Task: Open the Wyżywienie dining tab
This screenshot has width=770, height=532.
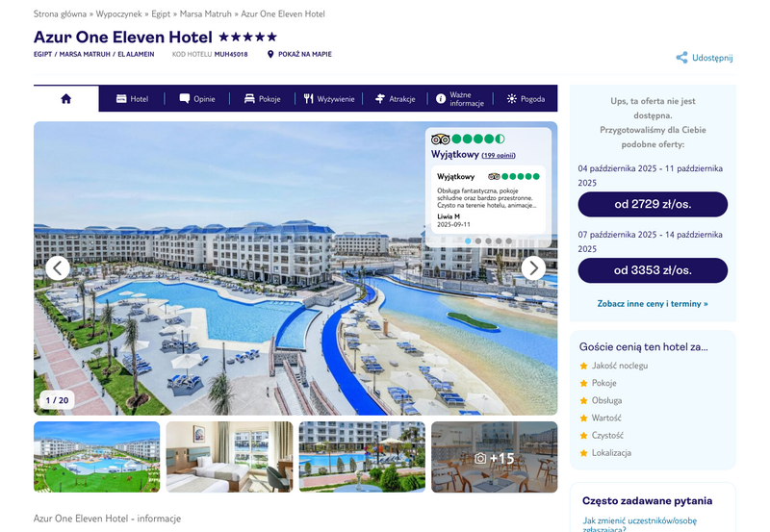Action: click(x=328, y=99)
